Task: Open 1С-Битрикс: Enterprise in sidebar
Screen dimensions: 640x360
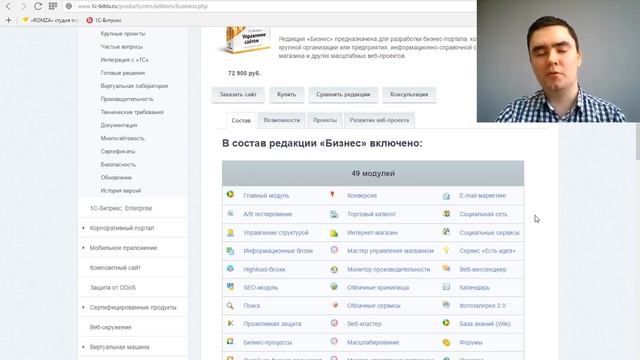Action: click(x=121, y=208)
